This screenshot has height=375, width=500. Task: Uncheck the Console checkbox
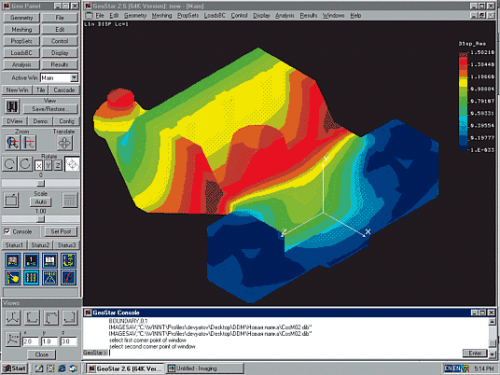[7, 231]
